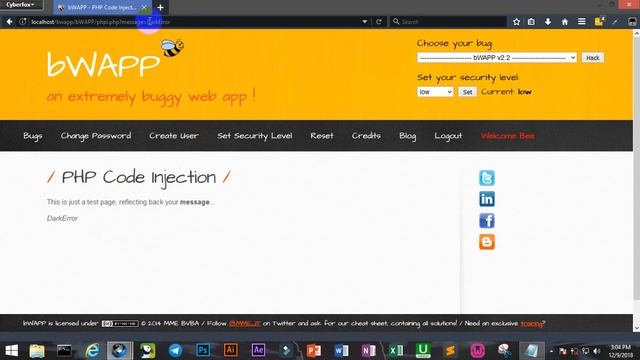
Task: Click the browser Search field
Action: [x=449, y=22]
